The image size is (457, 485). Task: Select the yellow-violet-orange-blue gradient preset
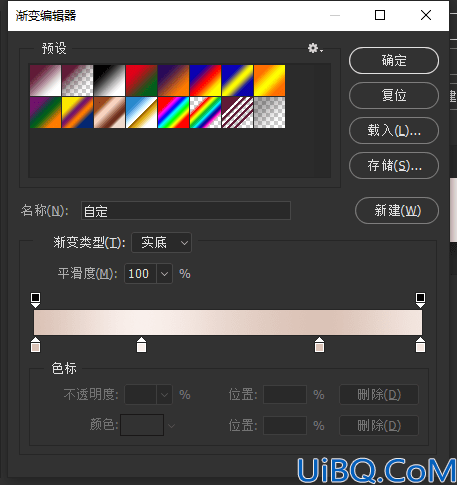[78, 112]
